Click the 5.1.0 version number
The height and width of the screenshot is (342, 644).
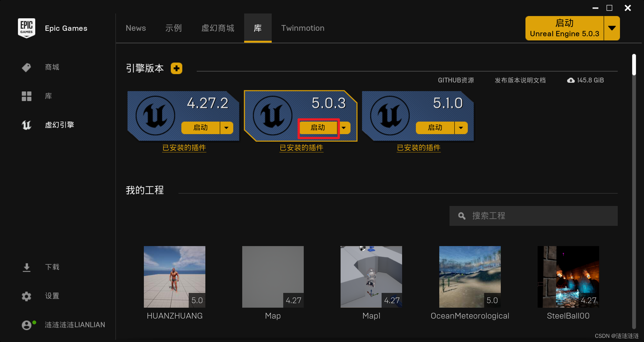[x=448, y=103]
